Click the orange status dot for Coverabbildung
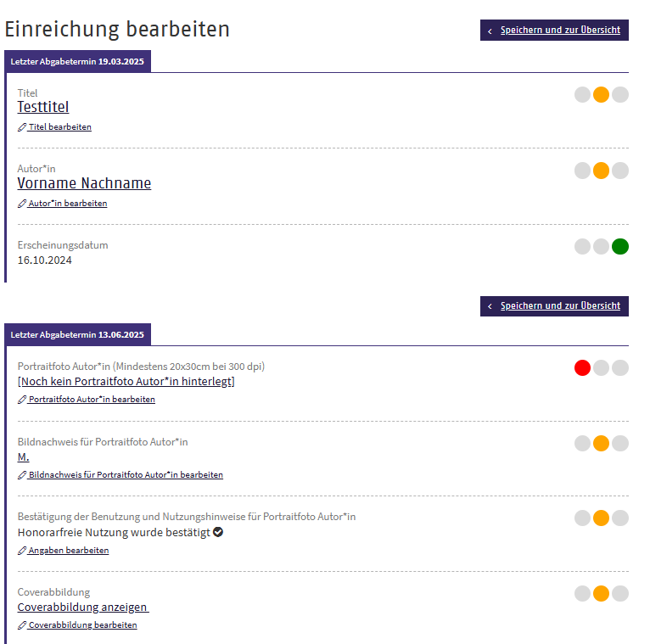 pos(601,593)
